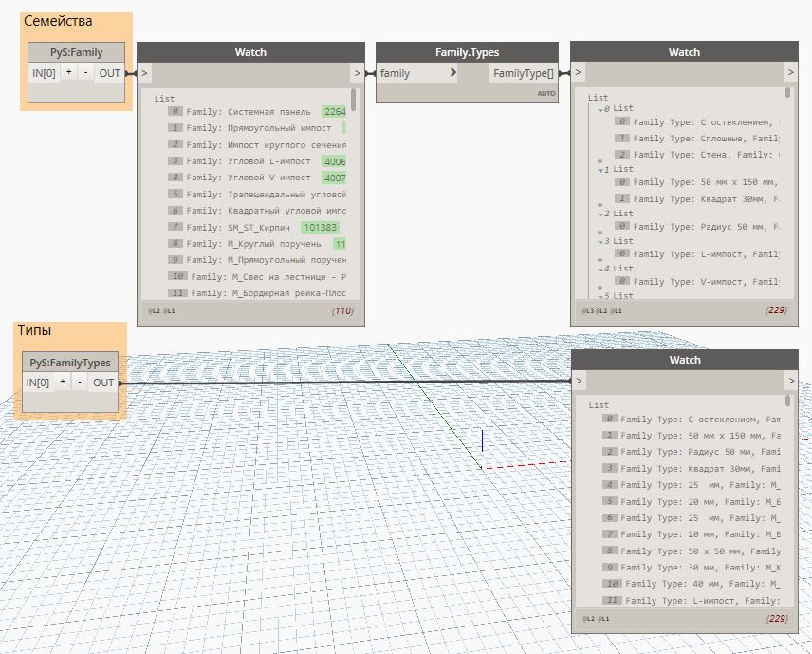
Task: Click input port of the first Watch node
Action: [144, 73]
